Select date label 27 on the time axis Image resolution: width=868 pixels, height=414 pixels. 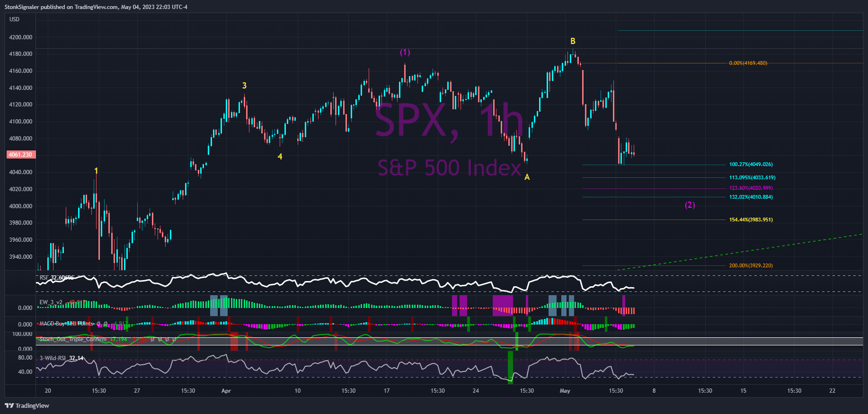pos(137,391)
